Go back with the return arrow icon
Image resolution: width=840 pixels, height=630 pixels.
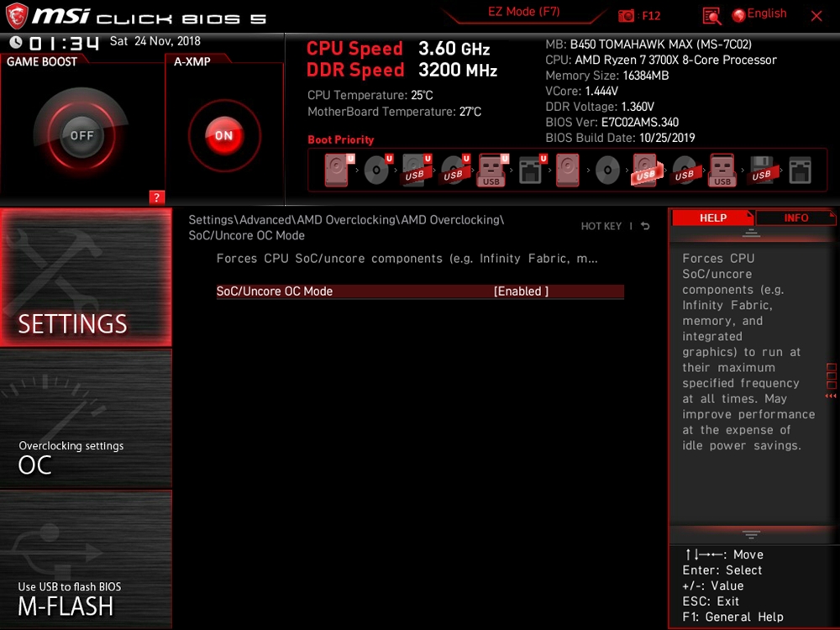pos(645,226)
